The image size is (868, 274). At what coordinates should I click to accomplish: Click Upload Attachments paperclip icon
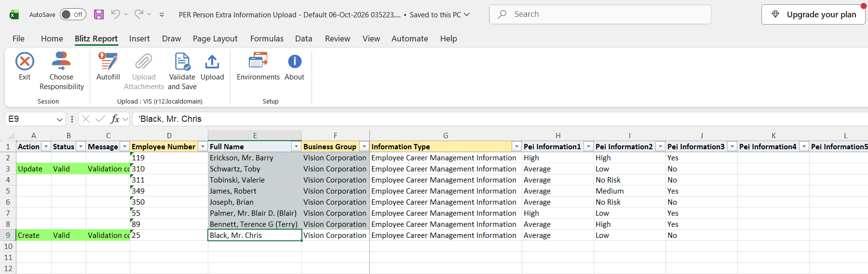pyautogui.click(x=144, y=62)
